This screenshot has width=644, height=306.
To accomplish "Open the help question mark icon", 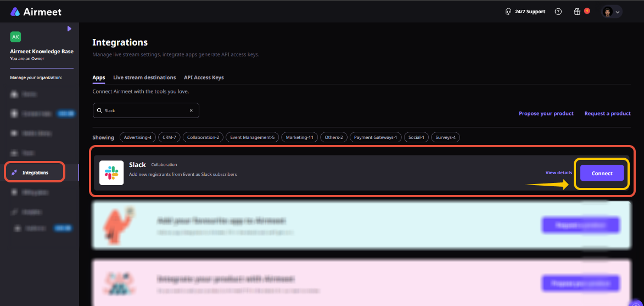I will 558,12.
